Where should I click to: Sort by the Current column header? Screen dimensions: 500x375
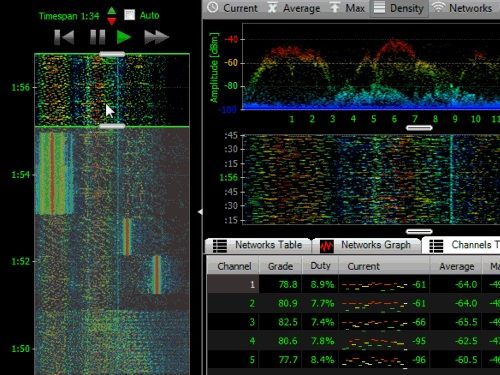384,266
